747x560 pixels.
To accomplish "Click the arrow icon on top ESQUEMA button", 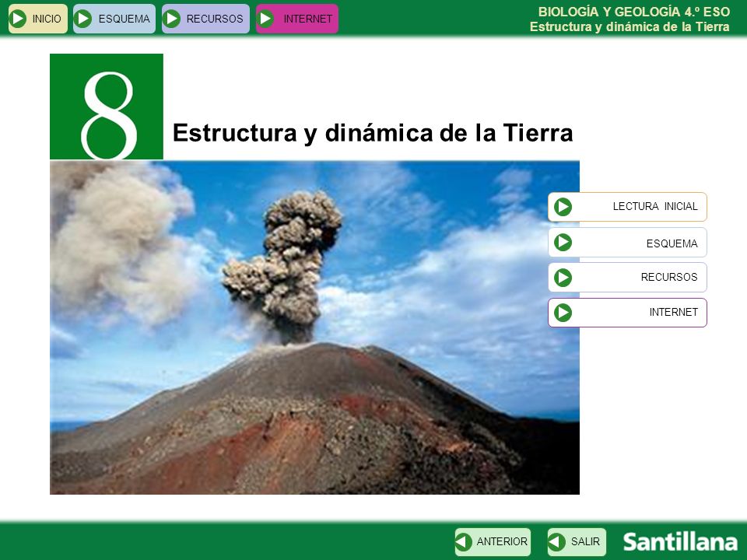I will pos(82,19).
